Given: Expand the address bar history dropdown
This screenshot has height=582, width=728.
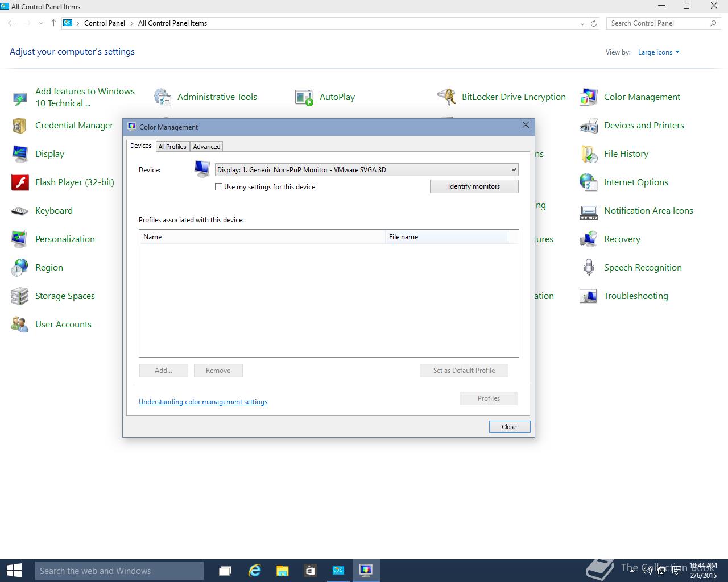Looking at the screenshot, I should (582, 23).
